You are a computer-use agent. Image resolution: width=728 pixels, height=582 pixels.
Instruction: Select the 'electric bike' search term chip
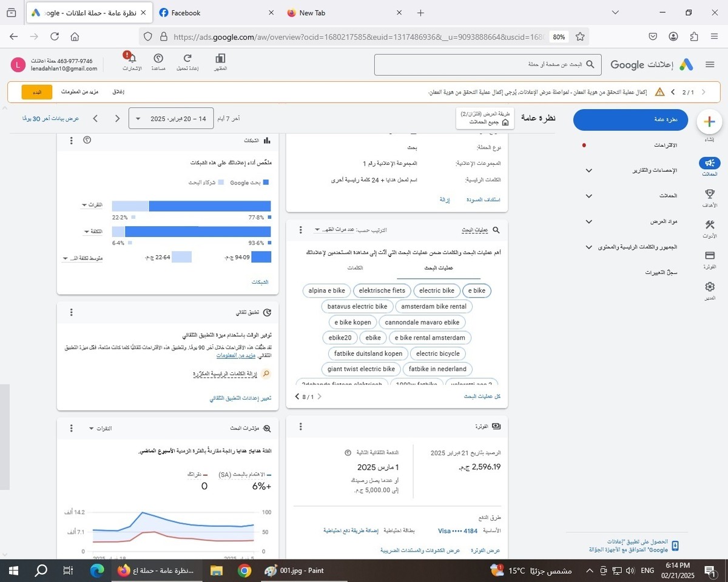click(436, 290)
